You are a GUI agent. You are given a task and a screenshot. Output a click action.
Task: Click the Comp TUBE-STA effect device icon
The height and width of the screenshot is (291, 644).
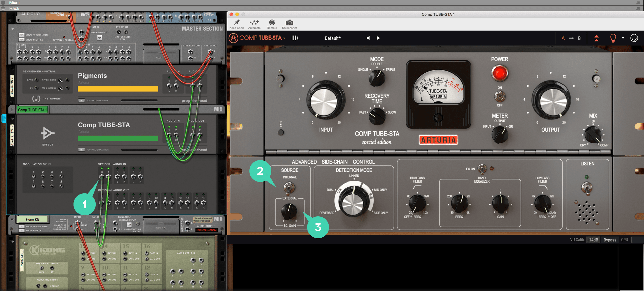click(47, 133)
